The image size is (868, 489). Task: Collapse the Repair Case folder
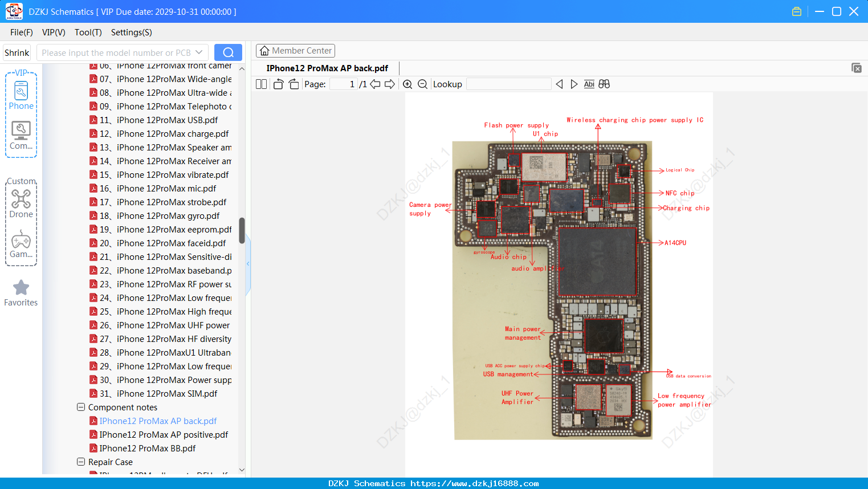click(x=81, y=462)
